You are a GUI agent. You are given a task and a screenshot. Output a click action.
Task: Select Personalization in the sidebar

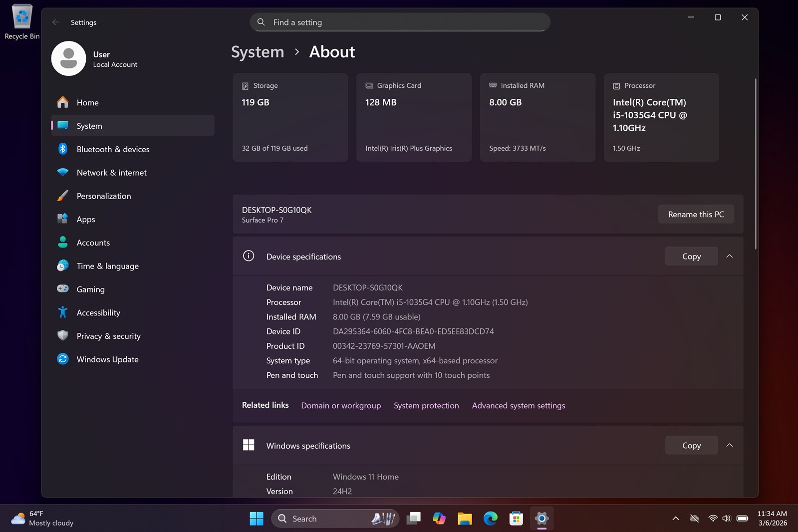click(x=133, y=196)
